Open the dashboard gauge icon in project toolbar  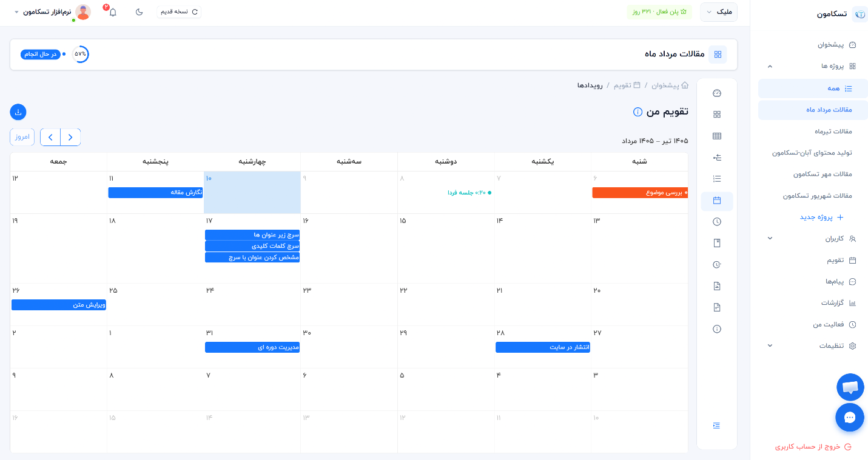coord(717,93)
